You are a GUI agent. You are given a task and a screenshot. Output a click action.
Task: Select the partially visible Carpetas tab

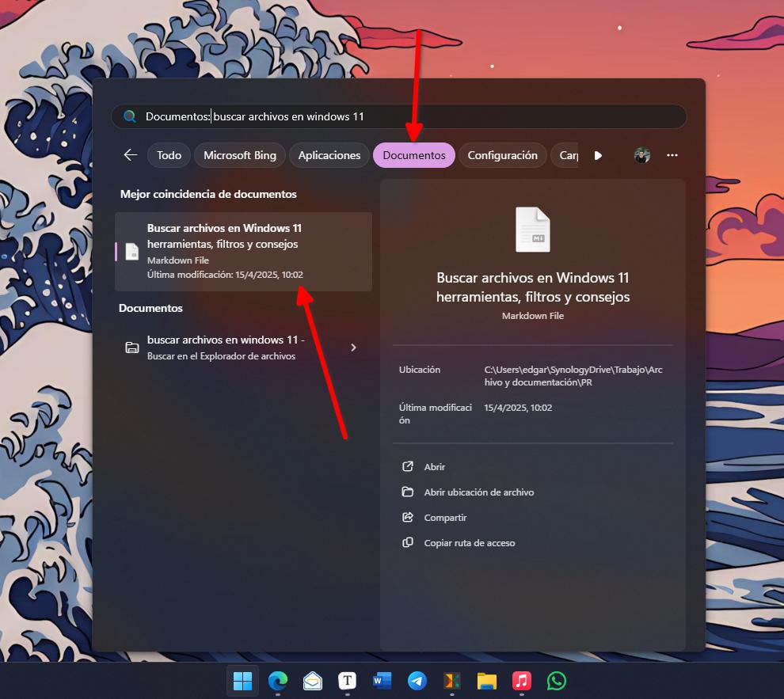565,155
